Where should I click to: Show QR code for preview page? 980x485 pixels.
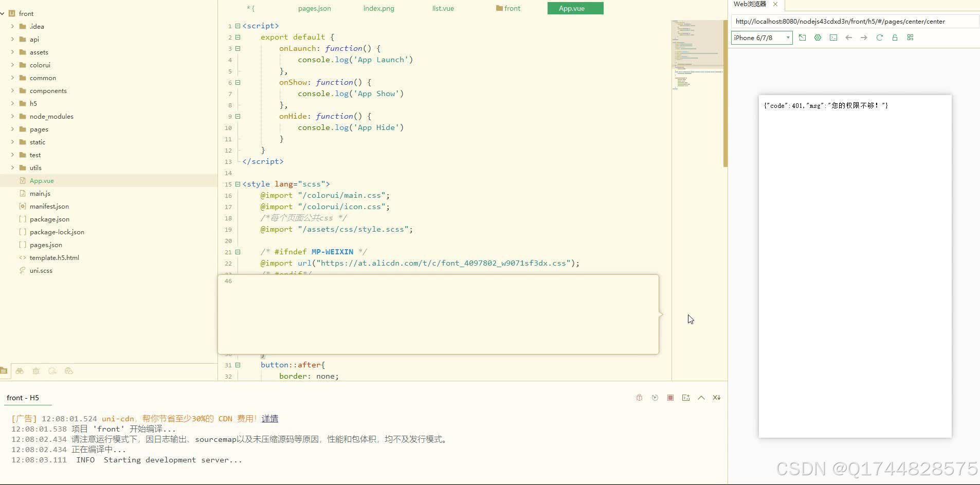point(910,38)
